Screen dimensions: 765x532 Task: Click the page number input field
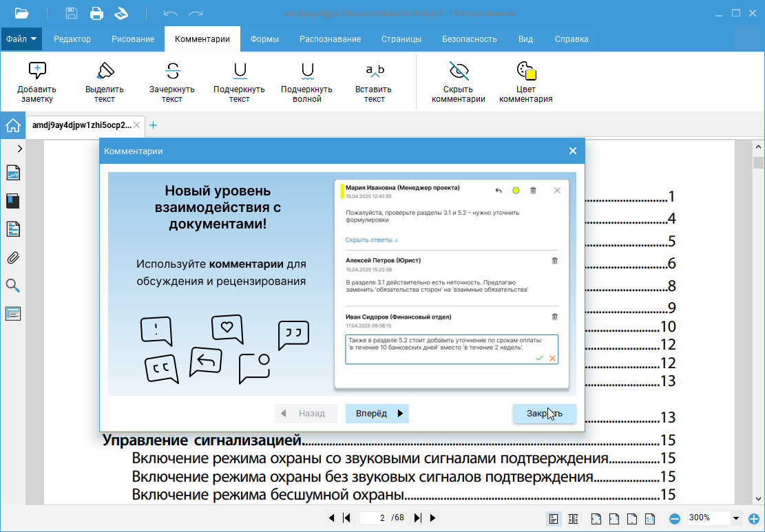click(x=374, y=518)
